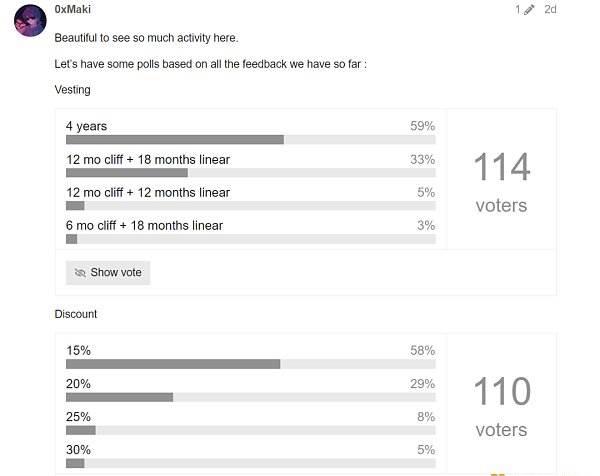Click the Show vote button
600x476 pixels.
coord(108,272)
